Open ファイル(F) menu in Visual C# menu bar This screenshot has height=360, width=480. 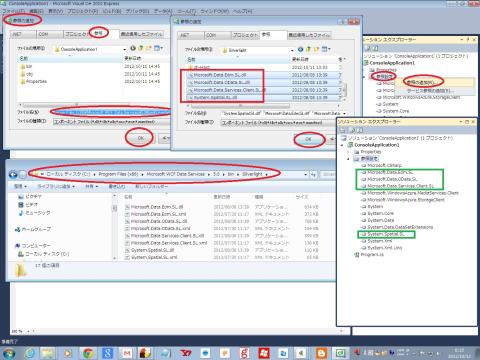[x=13, y=11]
